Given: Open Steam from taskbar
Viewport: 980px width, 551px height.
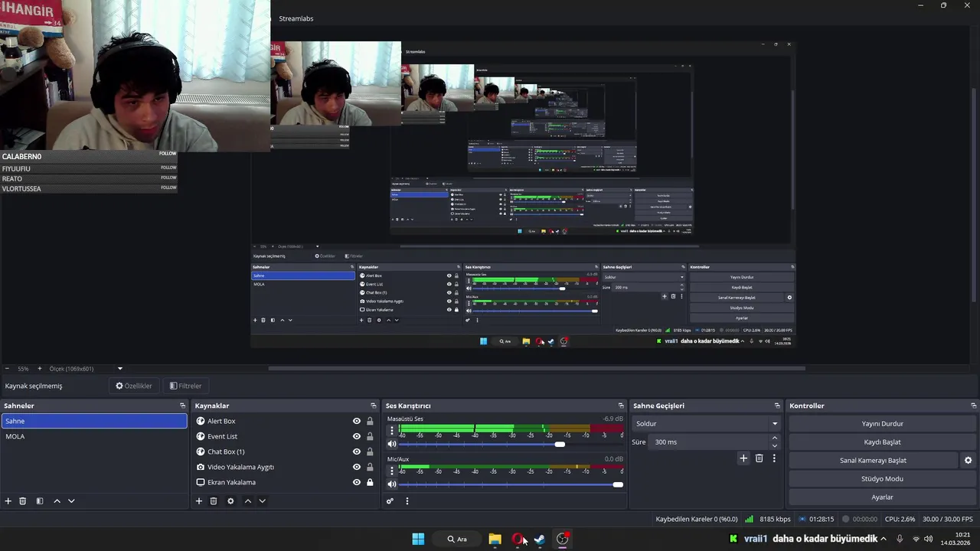Looking at the screenshot, I should click(x=540, y=539).
